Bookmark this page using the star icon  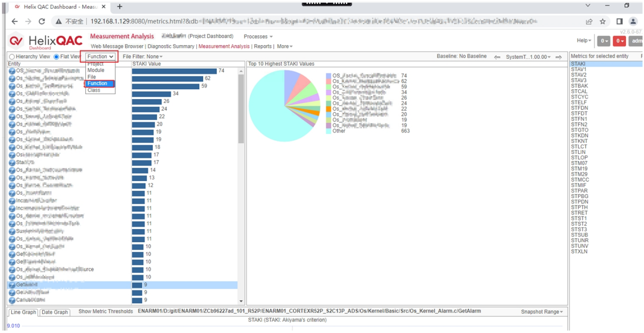(602, 22)
